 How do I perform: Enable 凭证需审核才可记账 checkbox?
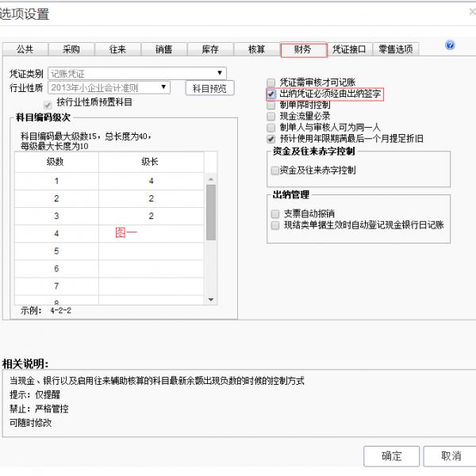pos(271,83)
